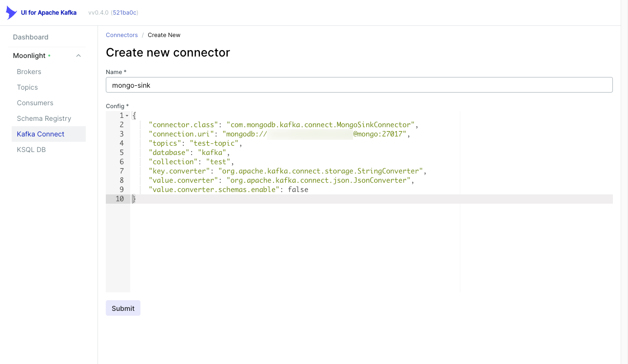Select Kafka Connect in the sidebar
Viewport: 628px width, 364px height.
[40, 134]
